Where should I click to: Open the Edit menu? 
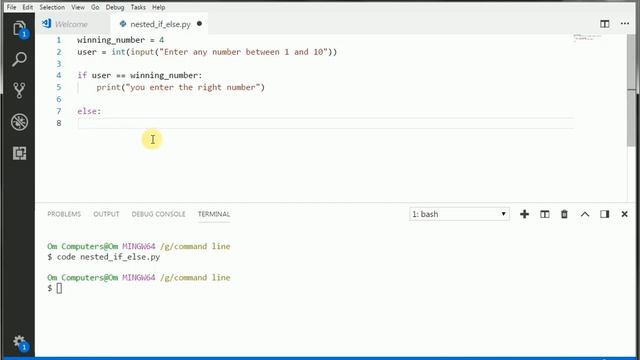[x=27, y=7]
